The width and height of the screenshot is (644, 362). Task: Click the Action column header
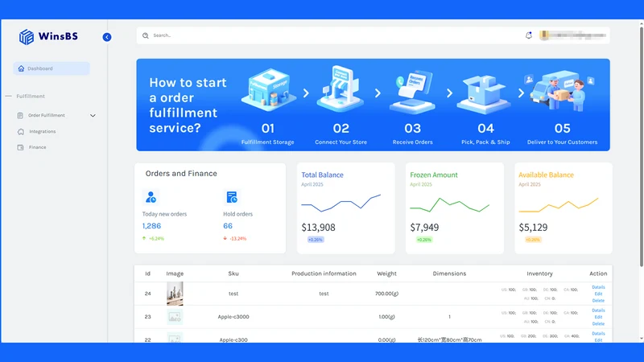coord(598,274)
